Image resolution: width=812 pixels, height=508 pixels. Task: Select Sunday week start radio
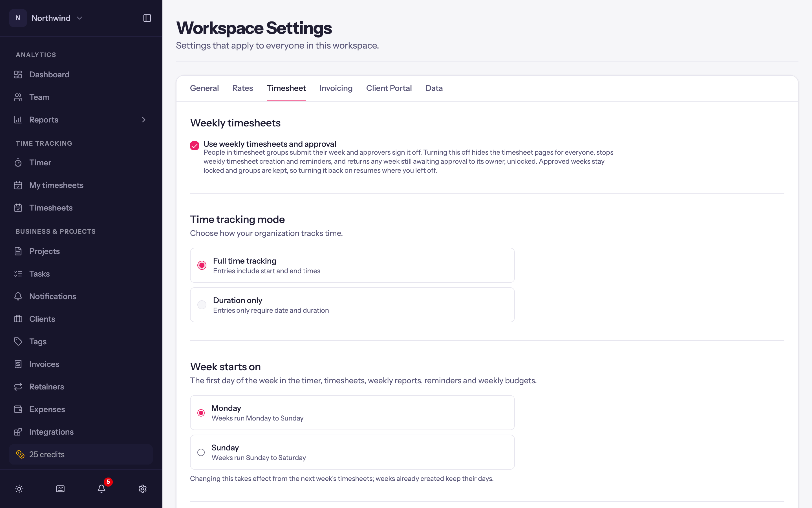click(201, 452)
